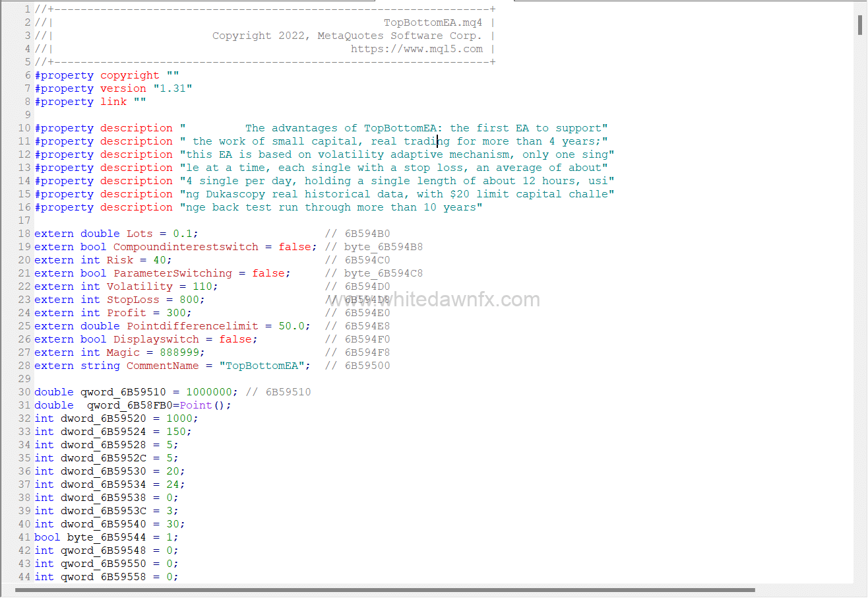Select line number 30 in the gutter
The width and height of the screenshot is (868, 598).
tap(24, 392)
